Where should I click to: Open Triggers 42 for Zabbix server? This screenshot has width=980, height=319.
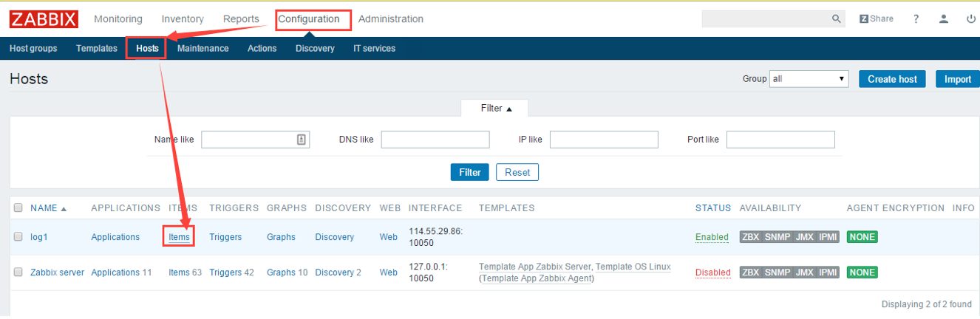pyautogui.click(x=231, y=272)
